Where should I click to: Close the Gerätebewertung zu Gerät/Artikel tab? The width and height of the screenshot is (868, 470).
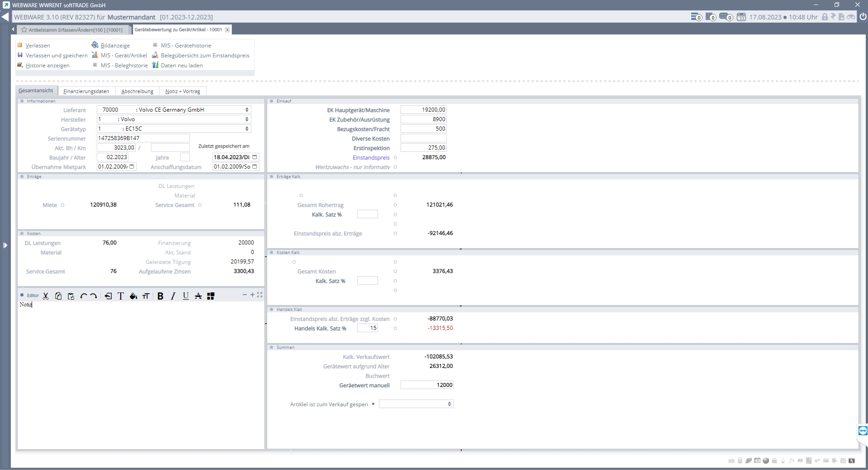227,30
